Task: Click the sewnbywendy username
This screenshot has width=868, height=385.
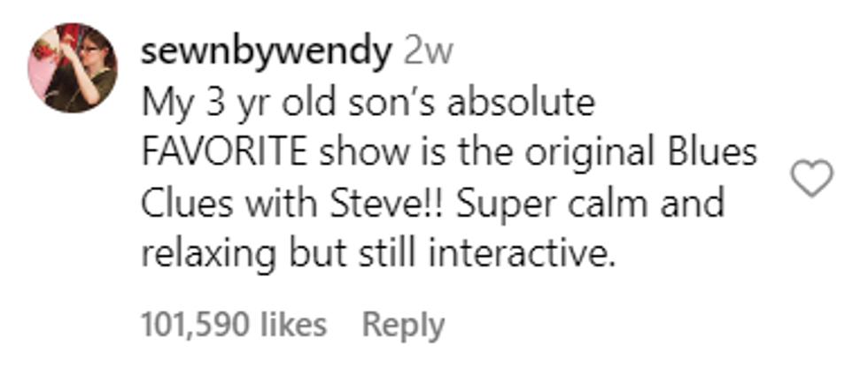Action: click(266, 53)
